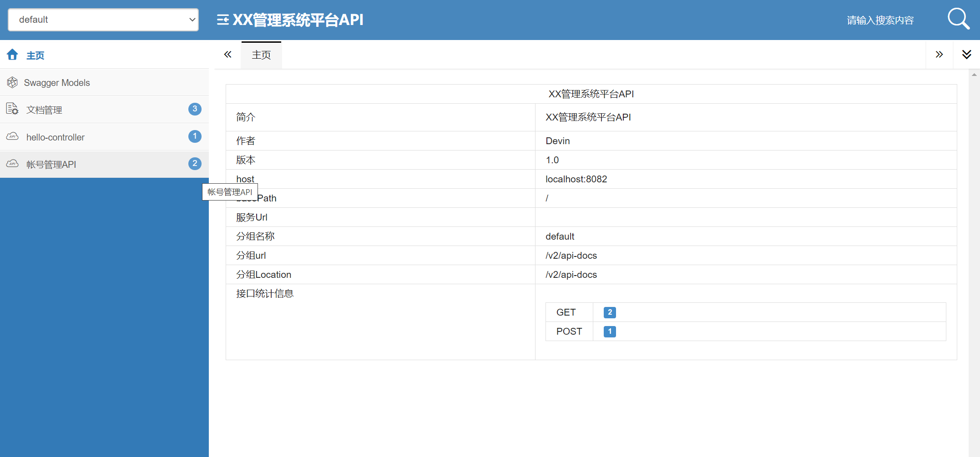Open the default group dropdown
The height and width of the screenshot is (457, 980).
[x=103, y=20]
